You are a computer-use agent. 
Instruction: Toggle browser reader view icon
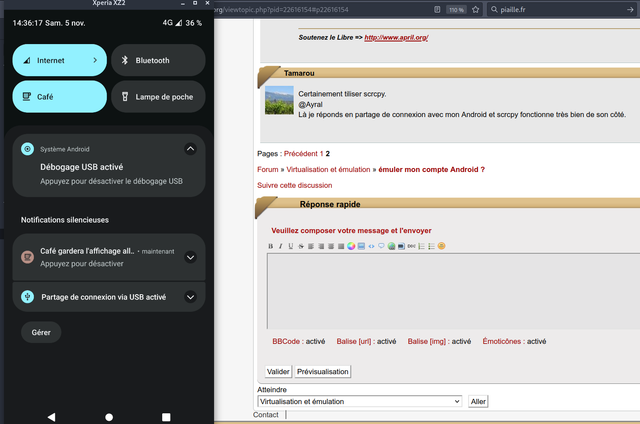[x=437, y=9]
